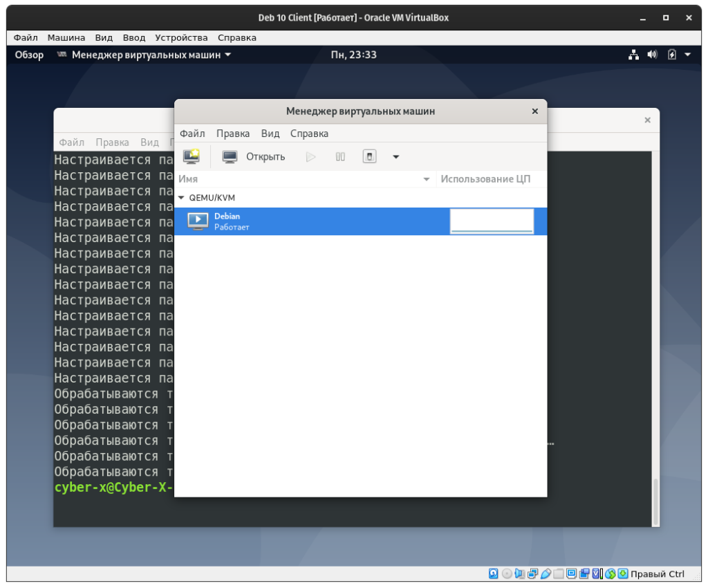Click the battery power icon in top panel

671,55
